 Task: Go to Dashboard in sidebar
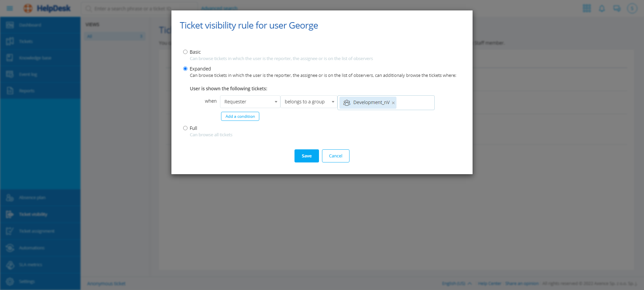coord(30,25)
